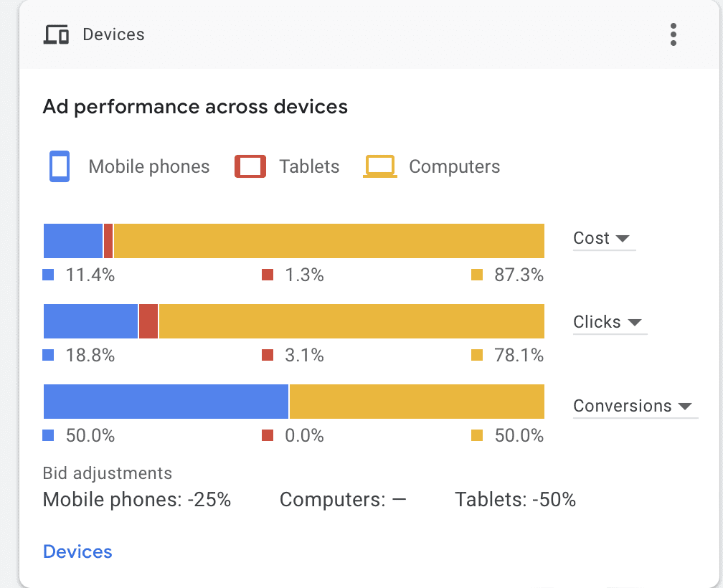This screenshot has width=723, height=588.
Task: Click the blue mobile segment in Cost bar
Action: coord(73,241)
